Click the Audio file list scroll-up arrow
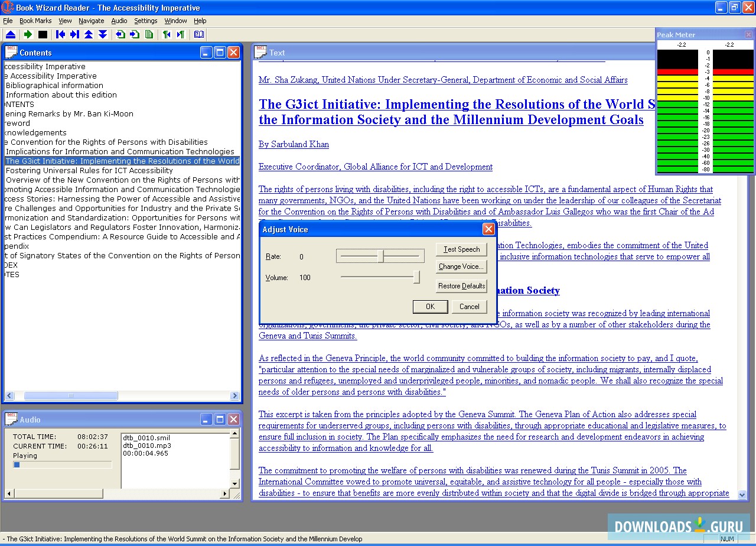This screenshot has height=546, width=756. point(234,435)
